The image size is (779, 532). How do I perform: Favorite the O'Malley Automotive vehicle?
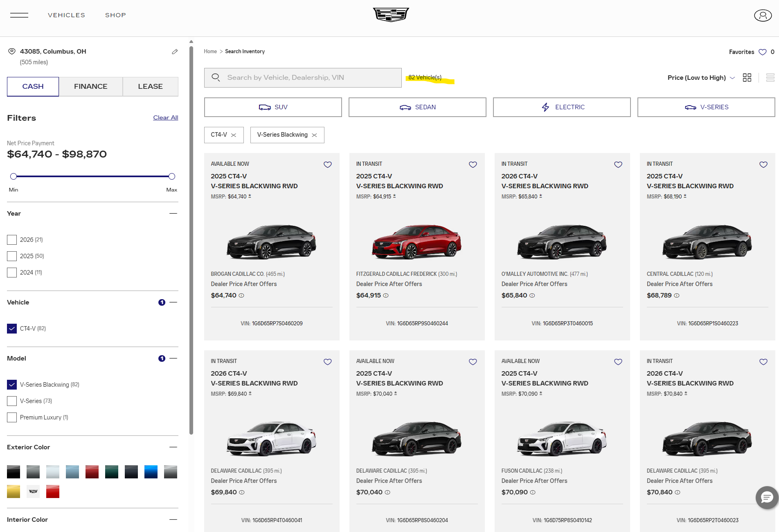point(618,165)
